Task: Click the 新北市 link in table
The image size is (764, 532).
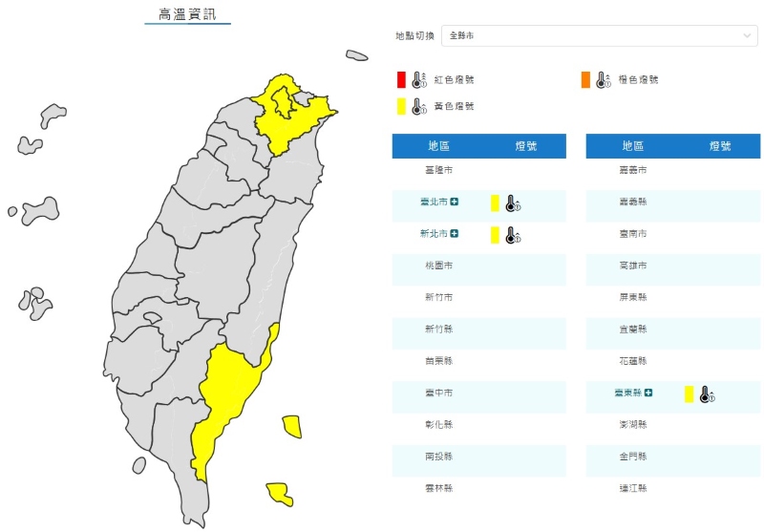Action: click(x=434, y=234)
